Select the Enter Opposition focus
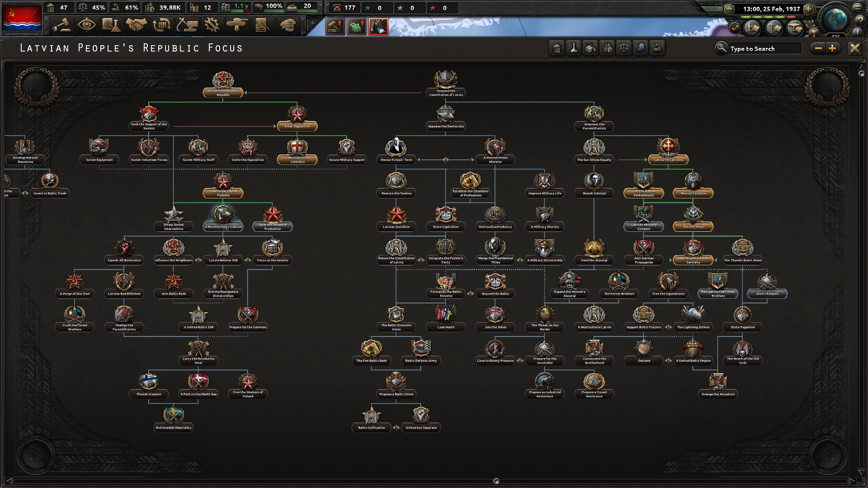Viewport: 868px width, 488px height. (297, 117)
